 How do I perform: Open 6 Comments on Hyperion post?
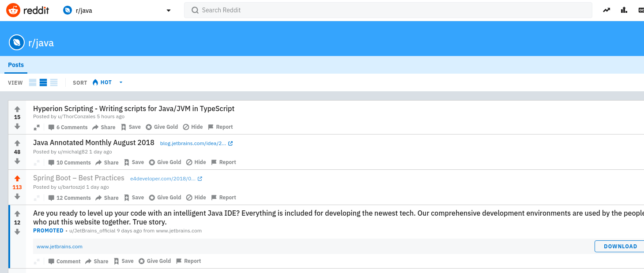pos(68,127)
